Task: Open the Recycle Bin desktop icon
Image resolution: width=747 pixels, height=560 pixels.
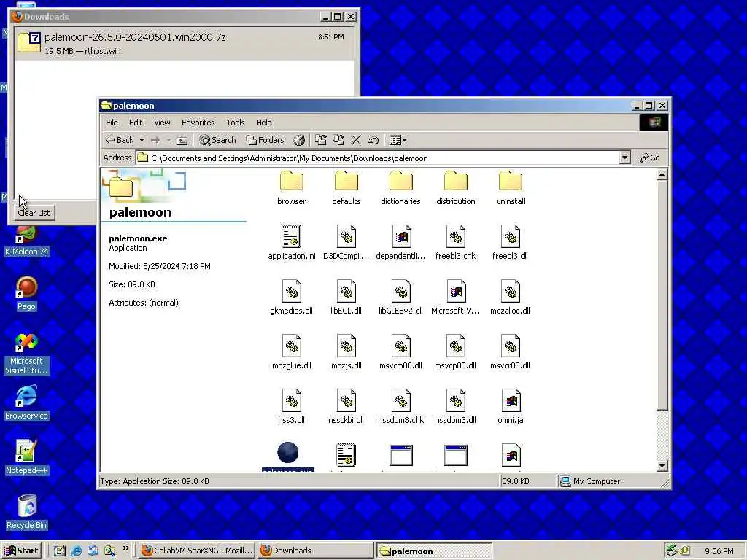Action: pos(26,512)
